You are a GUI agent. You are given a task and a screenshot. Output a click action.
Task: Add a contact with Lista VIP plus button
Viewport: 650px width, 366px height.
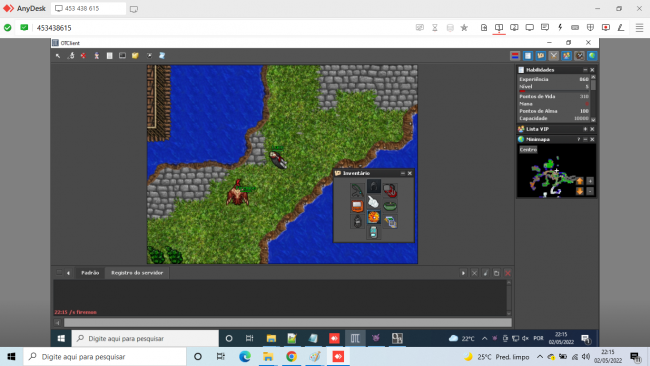(x=585, y=129)
